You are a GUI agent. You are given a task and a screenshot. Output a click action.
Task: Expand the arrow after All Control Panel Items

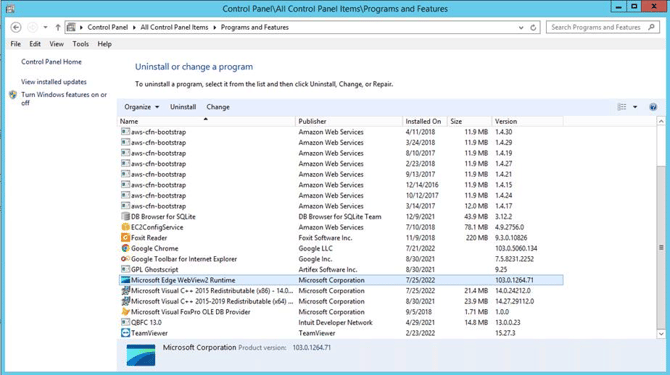pyautogui.click(x=215, y=27)
